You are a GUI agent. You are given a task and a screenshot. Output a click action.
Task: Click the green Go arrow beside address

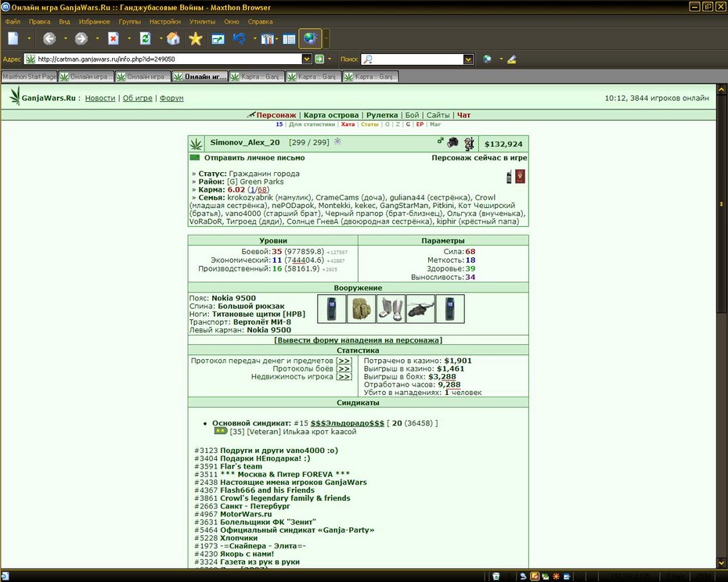319,59
